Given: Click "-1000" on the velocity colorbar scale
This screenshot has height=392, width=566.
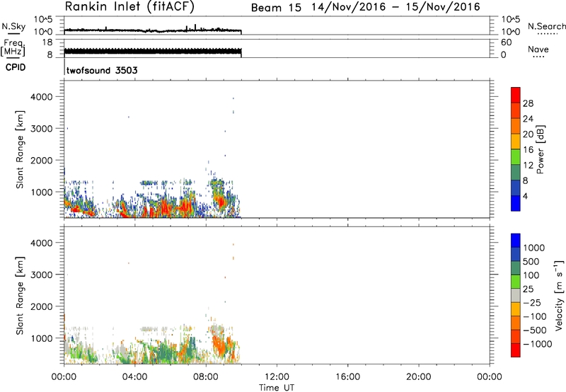Looking at the screenshot, I should click(537, 344).
